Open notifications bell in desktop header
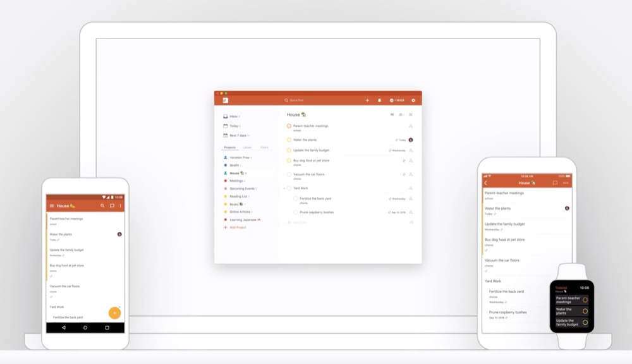This screenshot has width=632, height=364. (379, 100)
